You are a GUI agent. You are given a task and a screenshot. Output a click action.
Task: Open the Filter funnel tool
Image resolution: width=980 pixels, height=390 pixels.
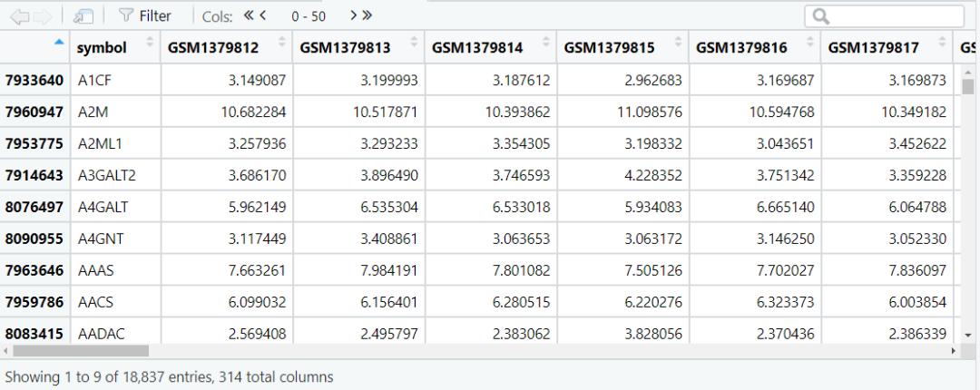click(x=145, y=16)
